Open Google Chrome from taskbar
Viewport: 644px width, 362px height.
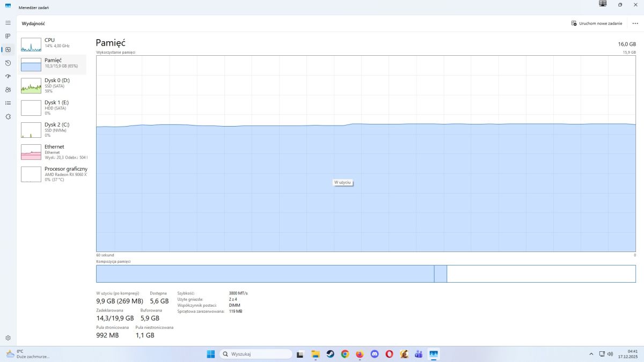(345, 354)
